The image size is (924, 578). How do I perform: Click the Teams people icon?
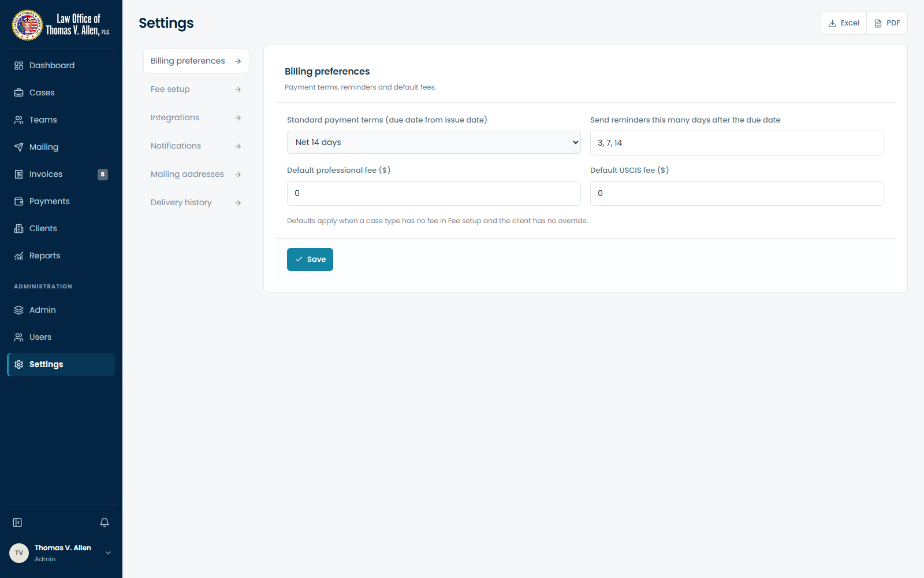coord(18,120)
